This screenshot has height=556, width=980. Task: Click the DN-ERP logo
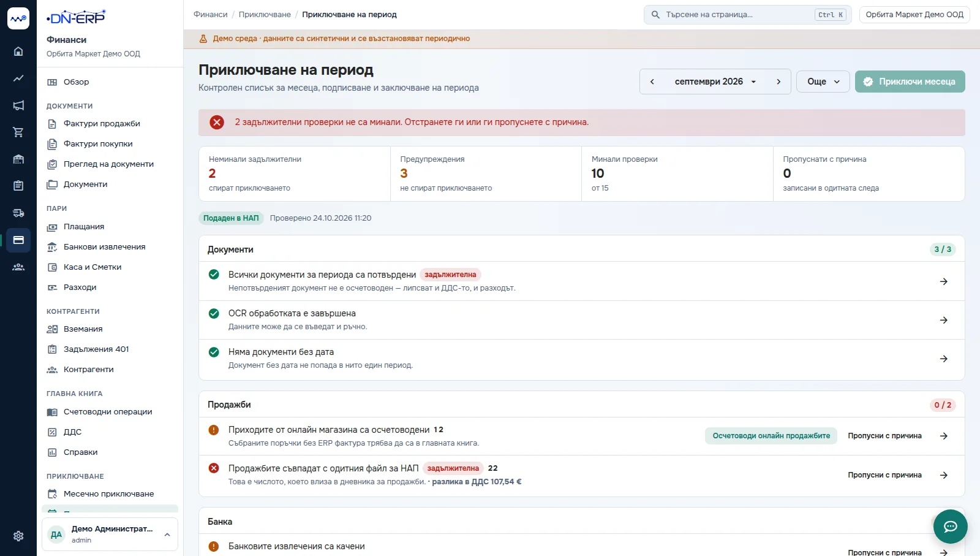coord(76,17)
